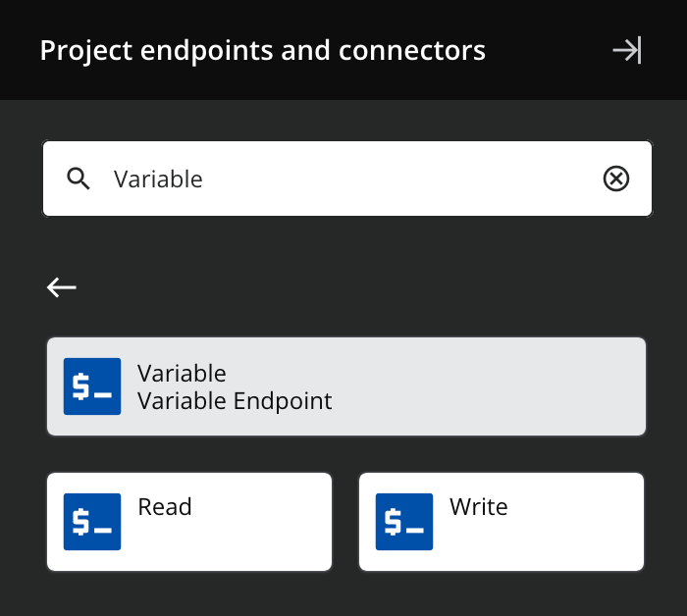Viewport: 687px width, 616px height.
Task: Click the Project endpoints and connectors title
Action: coord(262,50)
